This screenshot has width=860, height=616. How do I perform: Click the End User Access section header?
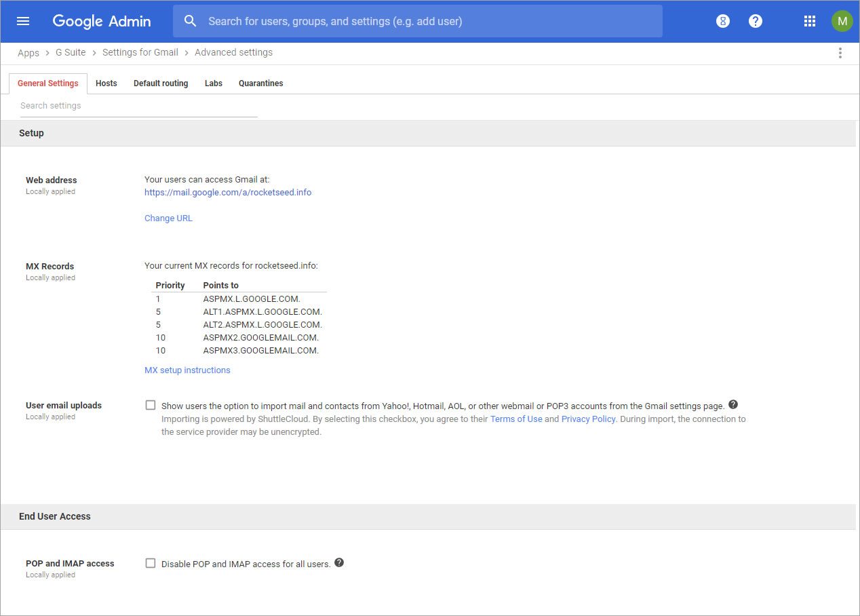coord(55,516)
